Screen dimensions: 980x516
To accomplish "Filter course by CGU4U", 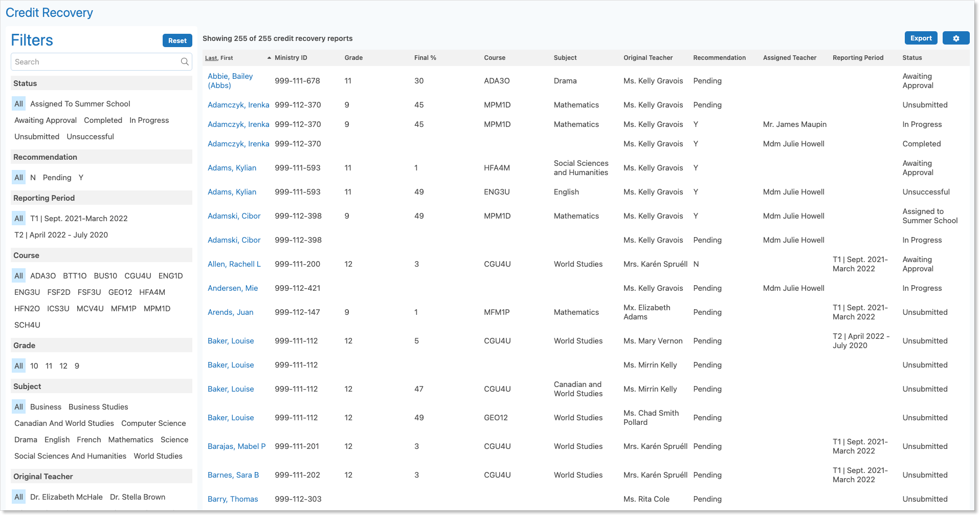I will [138, 276].
